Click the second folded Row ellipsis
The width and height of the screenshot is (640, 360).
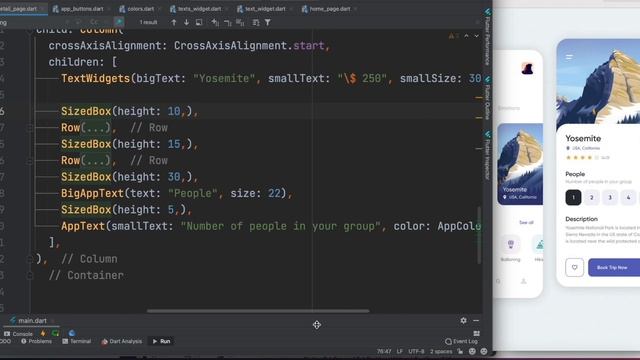pyautogui.click(x=96, y=160)
